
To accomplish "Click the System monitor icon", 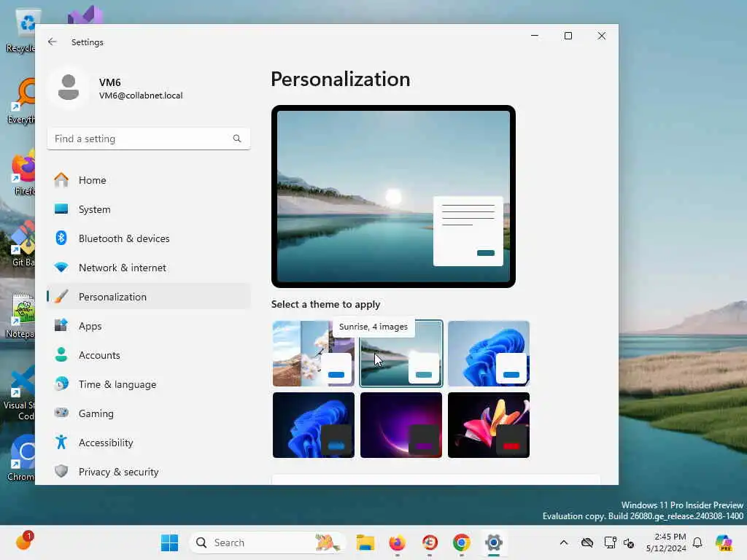I will click(61, 209).
